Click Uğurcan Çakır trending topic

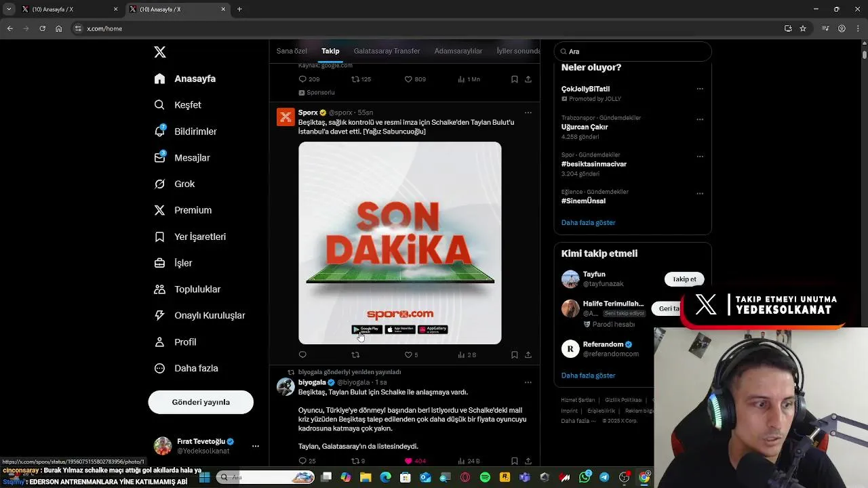pyautogui.click(x=585, y=127)
